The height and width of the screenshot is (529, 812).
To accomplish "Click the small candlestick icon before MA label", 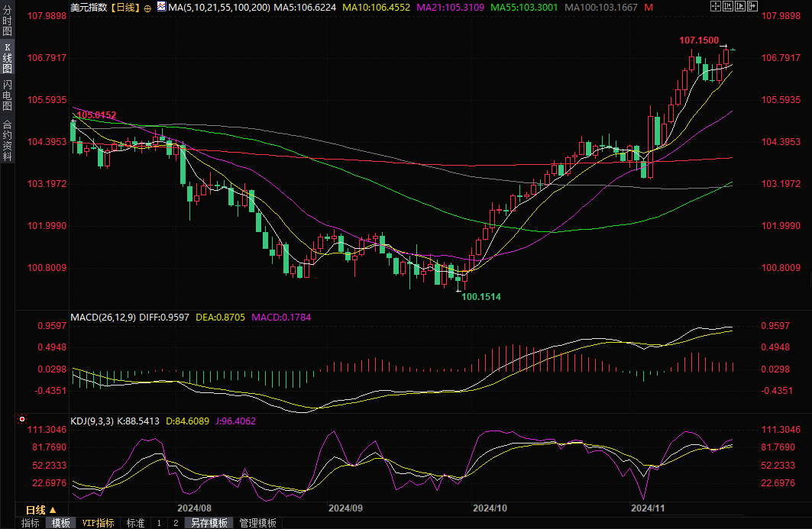I will pos(160,8).
